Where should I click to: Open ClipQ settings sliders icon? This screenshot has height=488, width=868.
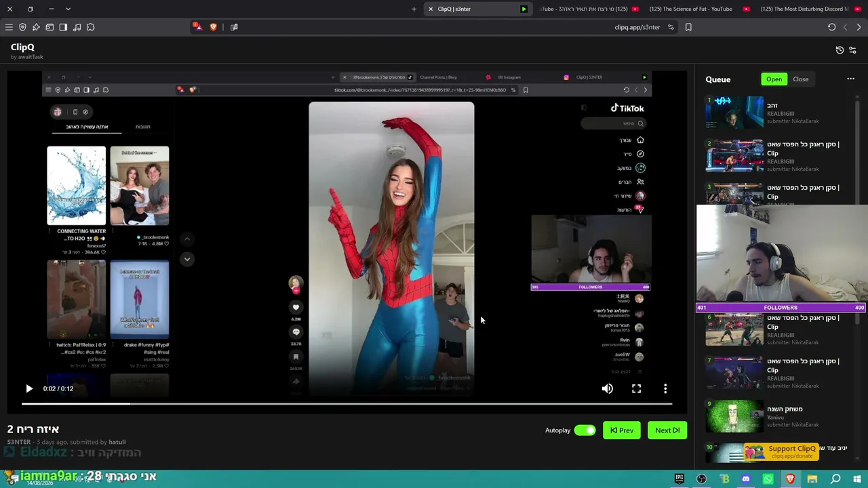852,50
